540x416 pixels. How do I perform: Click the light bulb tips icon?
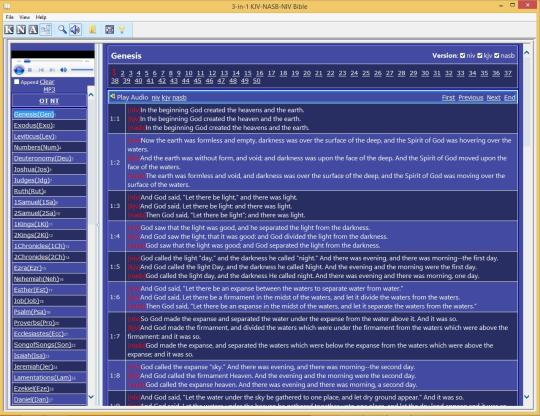coord(122,30)
